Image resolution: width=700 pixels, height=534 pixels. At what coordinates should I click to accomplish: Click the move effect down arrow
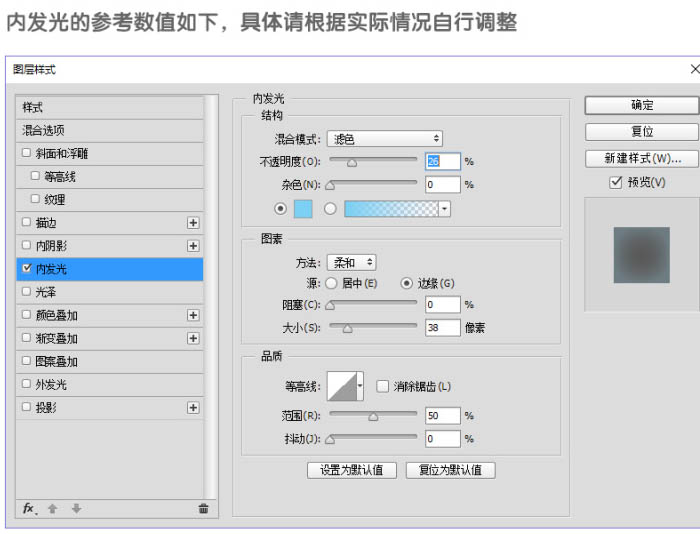(76, 508)
